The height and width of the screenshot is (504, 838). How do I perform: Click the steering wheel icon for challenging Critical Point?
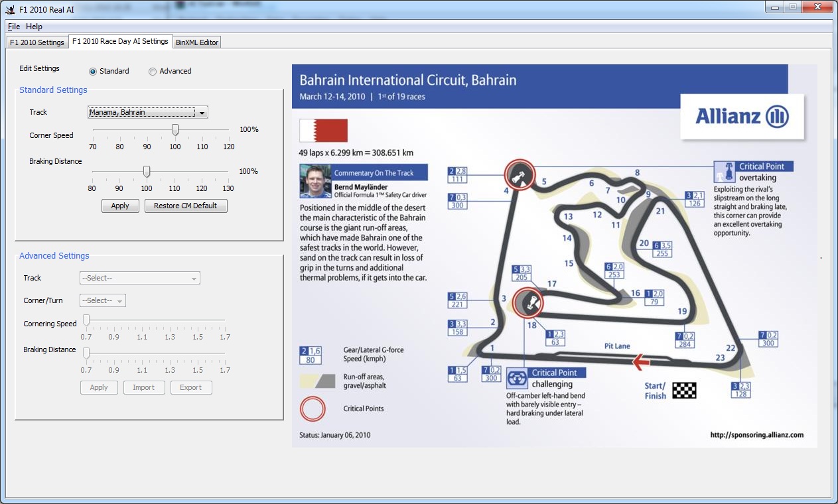[x=517, y=379]
